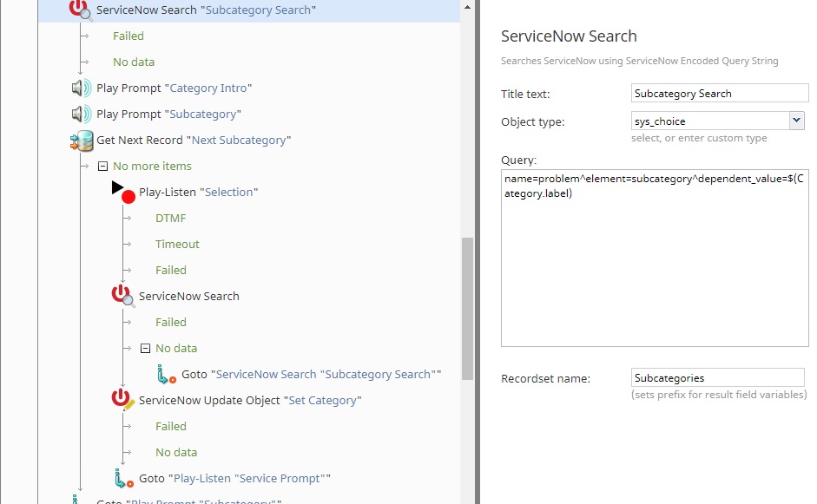This screenshot has width=817, height=504.
Task: Click the "No data" exit under "Subcategory Search"
Action: [x=134, y=62]
